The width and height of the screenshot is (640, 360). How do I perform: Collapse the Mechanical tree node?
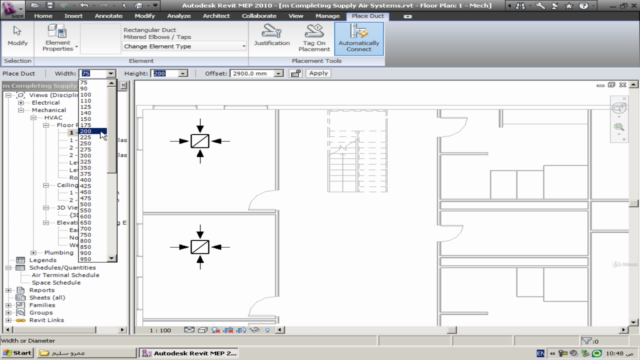pos(21,110)
